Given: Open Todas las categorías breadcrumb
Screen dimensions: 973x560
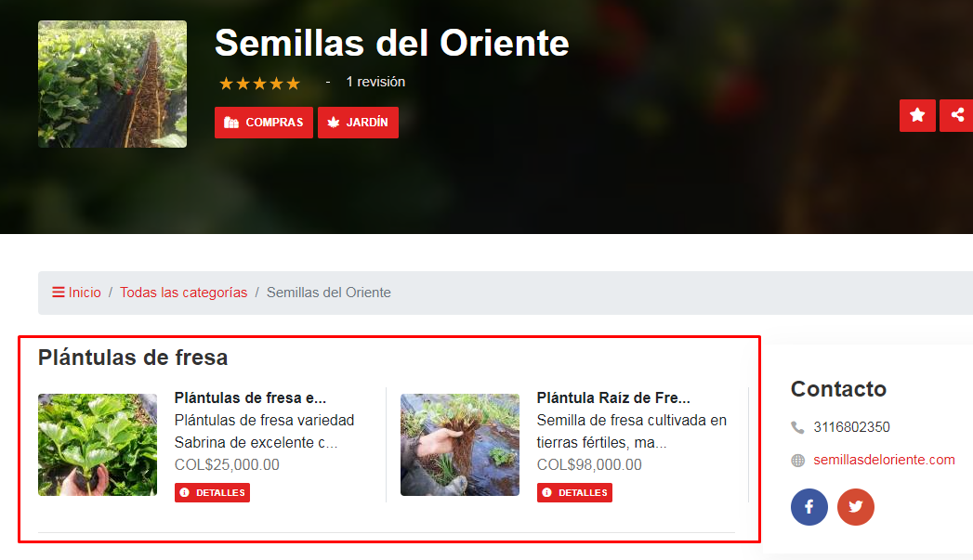Looking at the screenshot, I should click(184, 293).
